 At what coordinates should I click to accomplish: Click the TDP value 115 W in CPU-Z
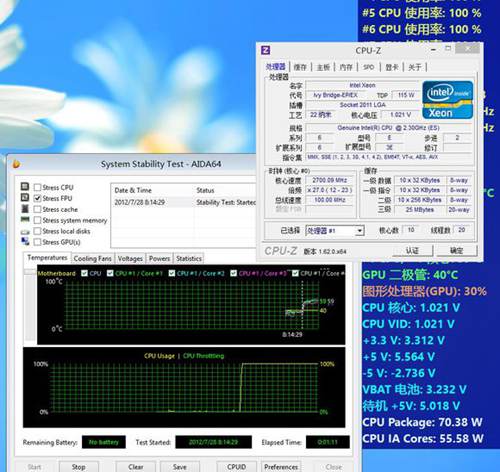[x=406, y=95]
